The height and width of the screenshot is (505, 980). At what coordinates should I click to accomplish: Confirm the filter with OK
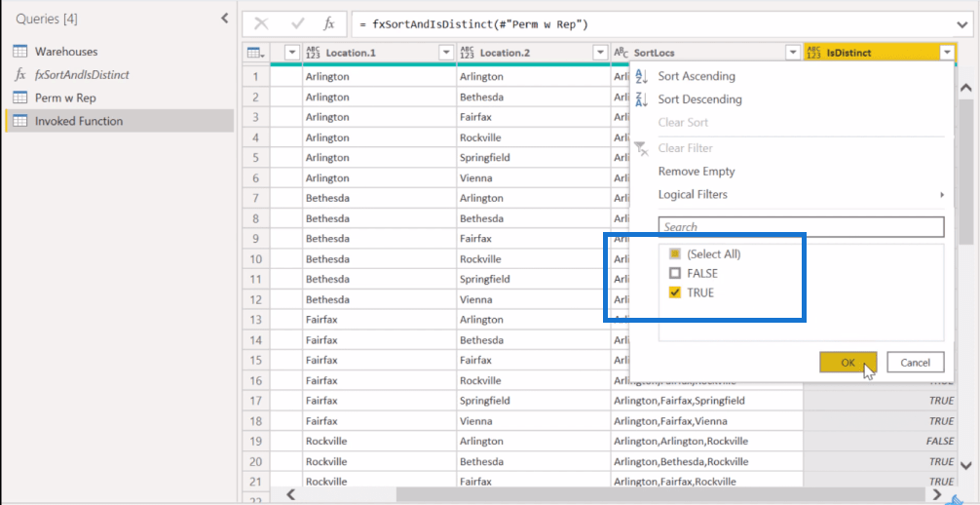pyautogui.click(x=848, y=363)
